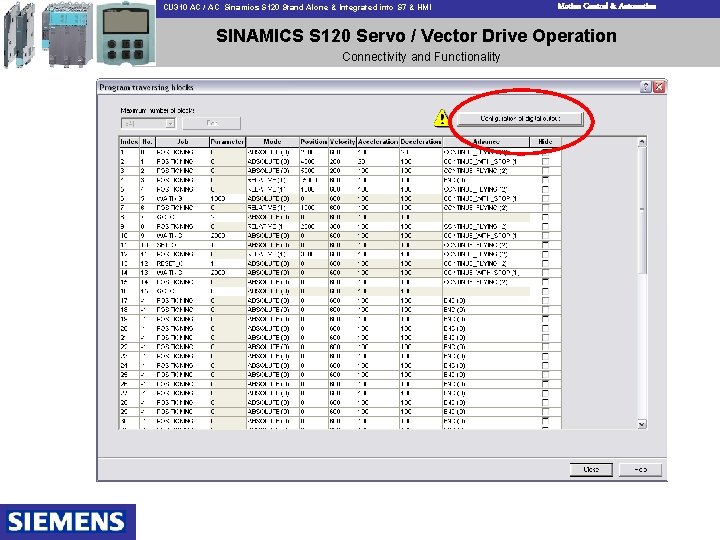Tick the Hide checkbox for index 2
The width and height of the screenshot is (720, 540).
click(545, 162)
